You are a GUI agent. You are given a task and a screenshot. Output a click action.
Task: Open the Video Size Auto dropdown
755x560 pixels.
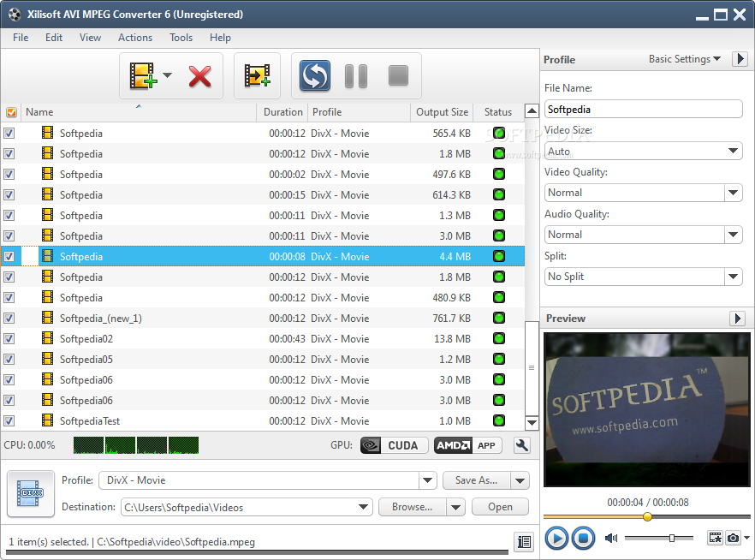tap(733, 152)
